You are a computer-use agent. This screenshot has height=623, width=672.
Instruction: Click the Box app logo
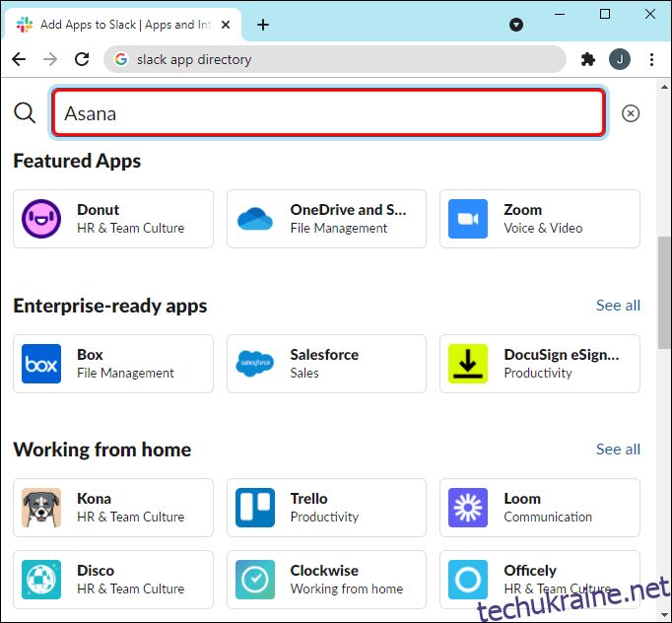[x=41, y=364]
